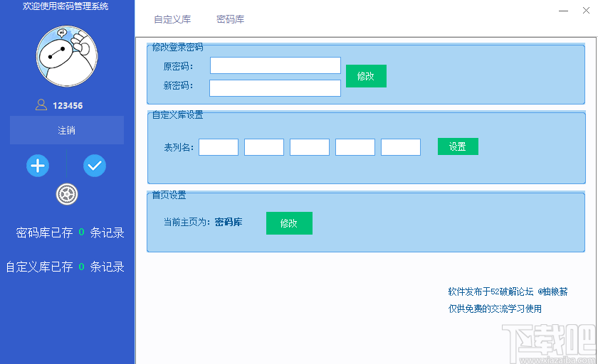Click the third 表列名 input box
Viewport: 598px width, 364px height.
tap(310, 147)
